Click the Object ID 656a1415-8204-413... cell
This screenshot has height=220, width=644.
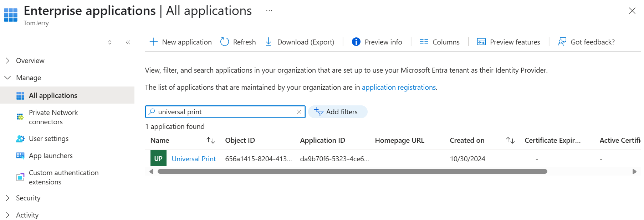[259, 159]
